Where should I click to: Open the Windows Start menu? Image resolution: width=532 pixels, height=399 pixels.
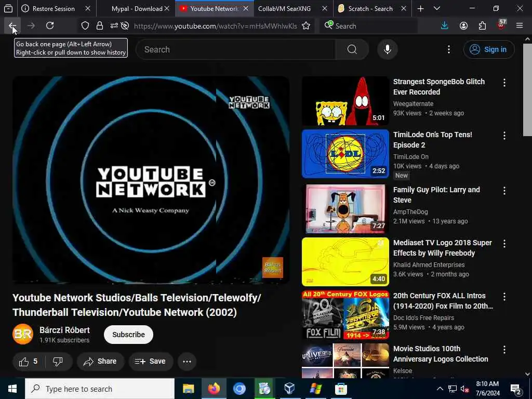click(x=12, y=389)
